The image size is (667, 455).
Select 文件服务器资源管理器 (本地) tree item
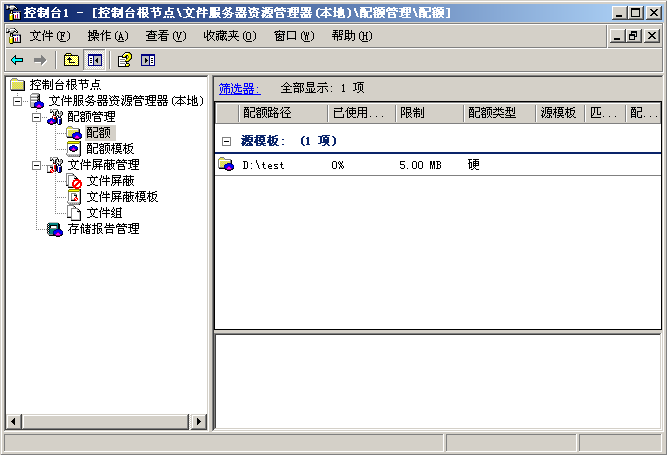point(126,101)
